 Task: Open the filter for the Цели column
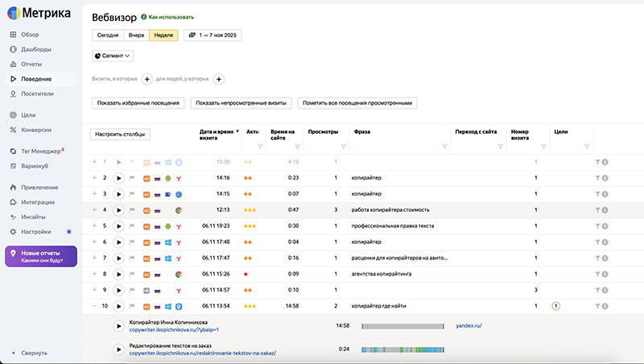click(587, 147)
